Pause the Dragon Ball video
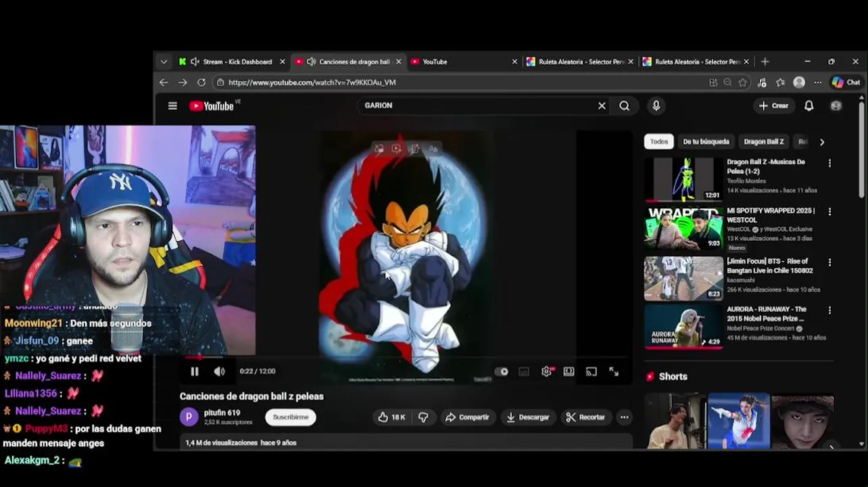868x487 pixels. click(x=195, y=371)
